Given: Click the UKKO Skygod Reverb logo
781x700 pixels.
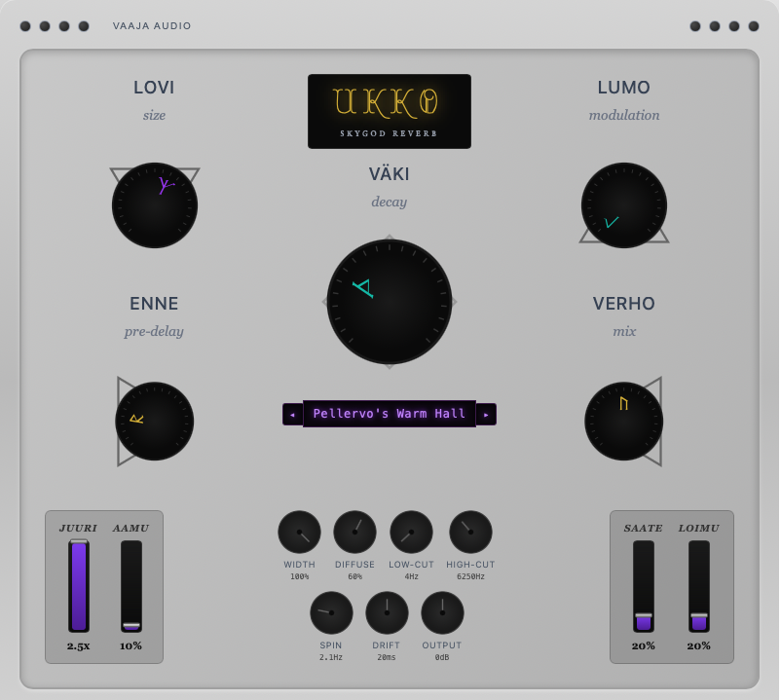Looking at the screenshot, I should click(390, 112).
